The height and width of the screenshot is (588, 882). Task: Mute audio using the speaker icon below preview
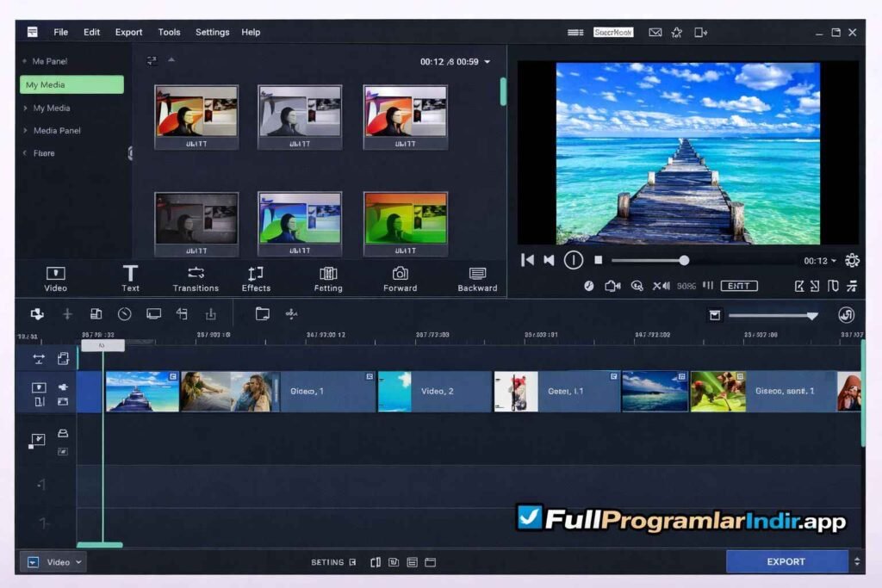click(x=659, y=285)
